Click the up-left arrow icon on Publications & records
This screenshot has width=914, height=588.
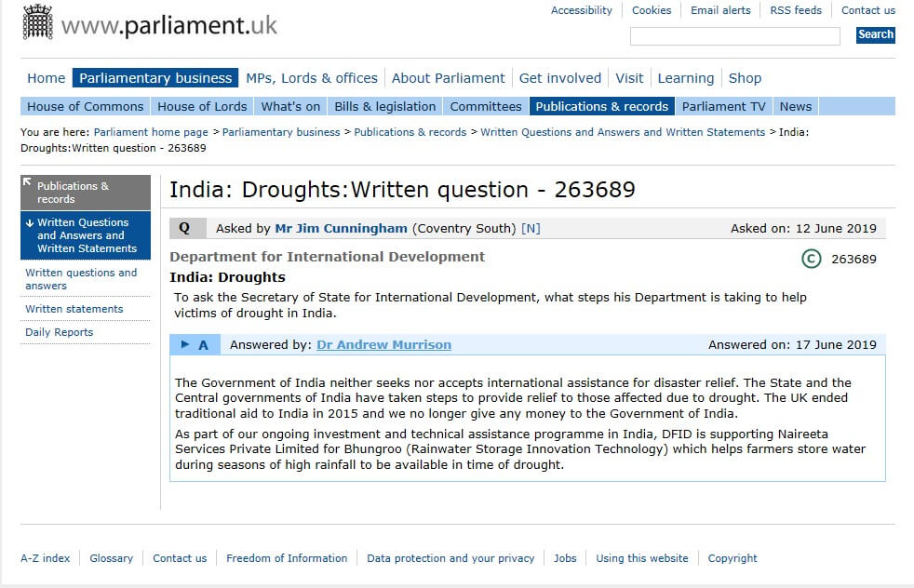click(x=27, y=182)
